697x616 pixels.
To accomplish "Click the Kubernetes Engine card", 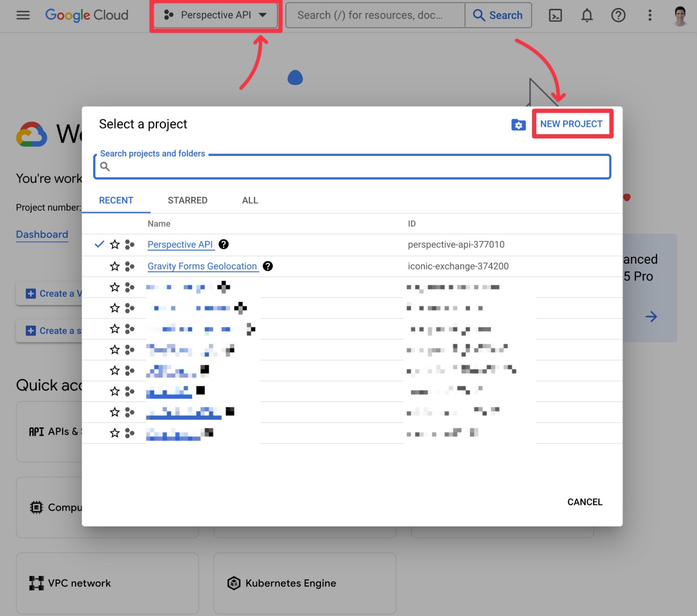I will (305, 583).
